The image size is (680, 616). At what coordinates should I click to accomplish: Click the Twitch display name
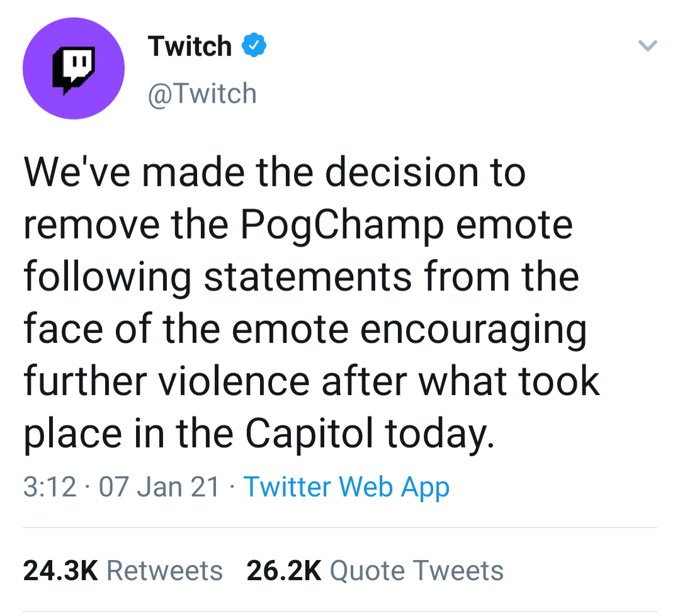tap(190, 47)
